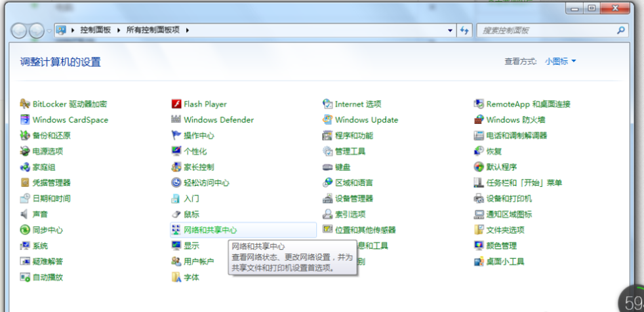Click the 文件夹选项 icon
The image size is (644, 312).
[479, 230]
